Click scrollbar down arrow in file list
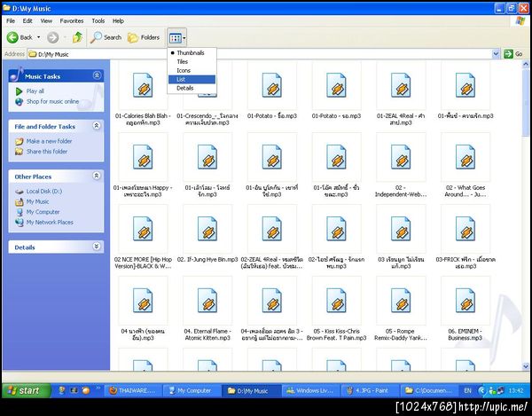Viewport: 532px width, 416px height. point(526,366)
